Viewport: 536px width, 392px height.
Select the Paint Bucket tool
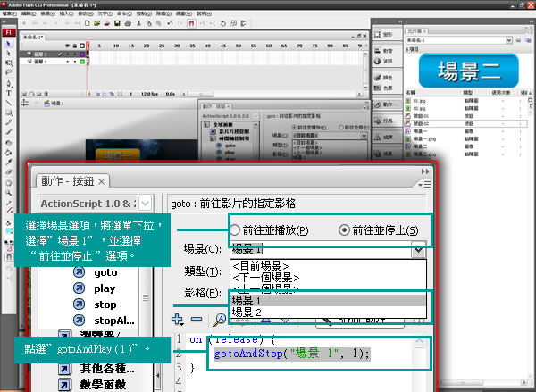click(x=9, y=153)
